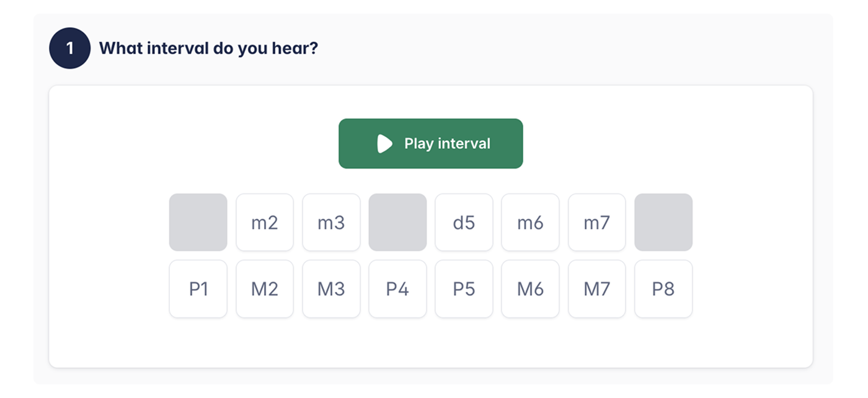This screenshot has height=398, width=868.
Task: Click the blank gray key above P4
Action: coord(397,223)
